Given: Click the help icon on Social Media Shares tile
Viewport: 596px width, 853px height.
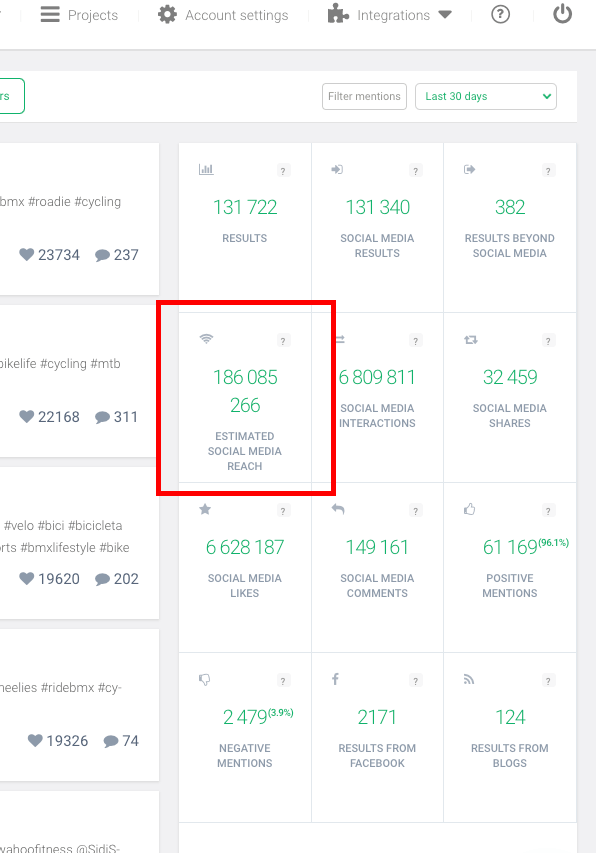Looking at the screenshot, I should point(548,341).
